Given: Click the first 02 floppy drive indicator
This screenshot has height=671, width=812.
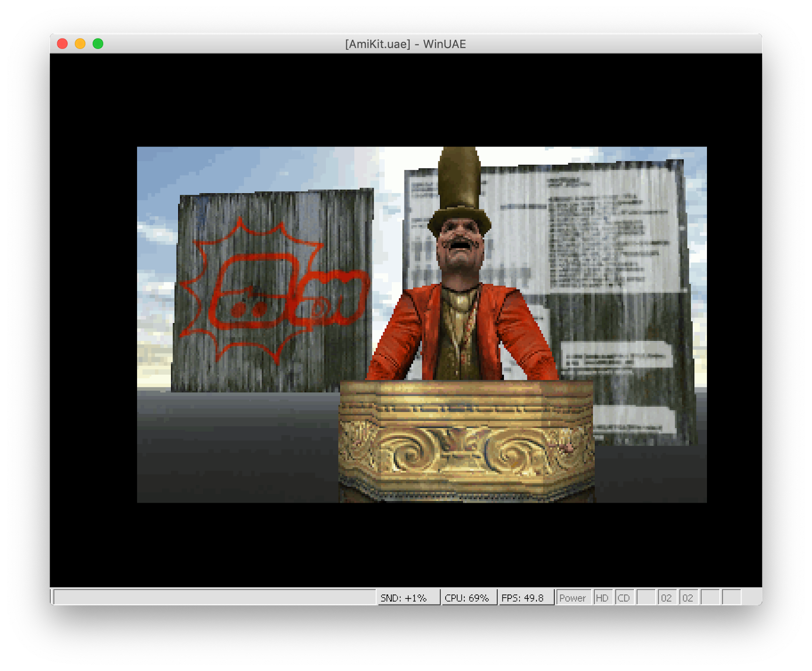Looking at the screenshot, I should pyautogui.click(x=667, y=597).
